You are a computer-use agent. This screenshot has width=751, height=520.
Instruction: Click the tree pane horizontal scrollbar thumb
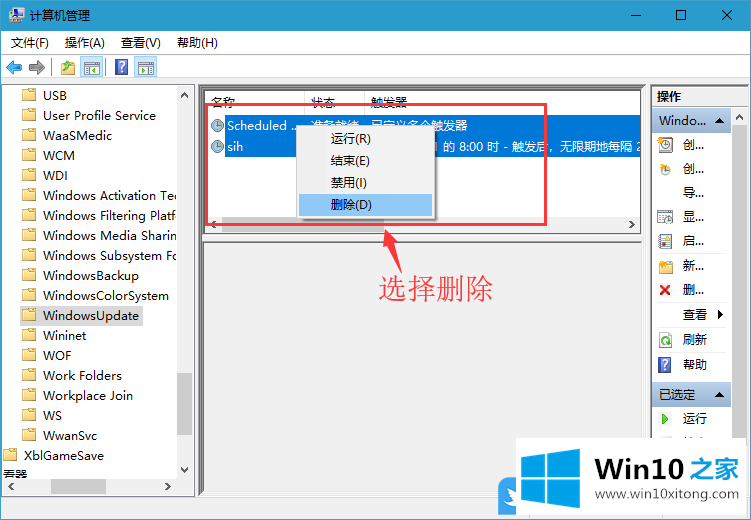pyautogui.click(x=78, y=486)
